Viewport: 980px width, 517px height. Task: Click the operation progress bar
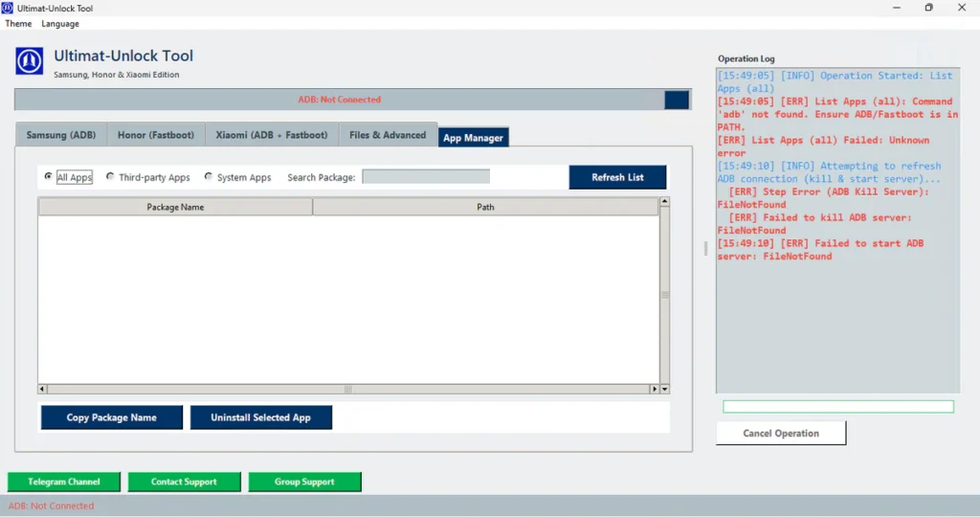click(x=838, y=407)
